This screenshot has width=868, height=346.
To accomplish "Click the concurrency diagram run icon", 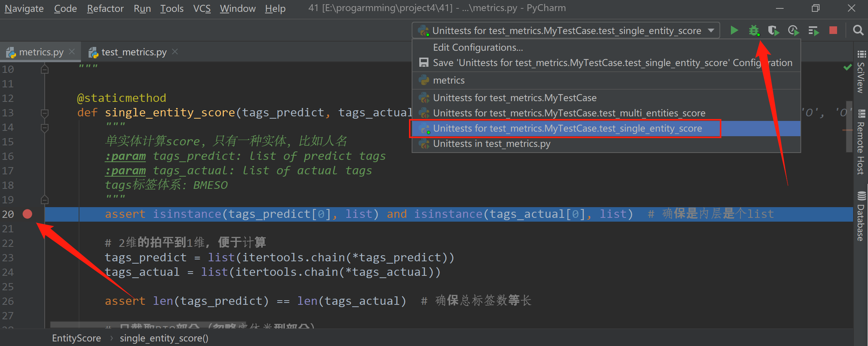I will tap(813, 31).
